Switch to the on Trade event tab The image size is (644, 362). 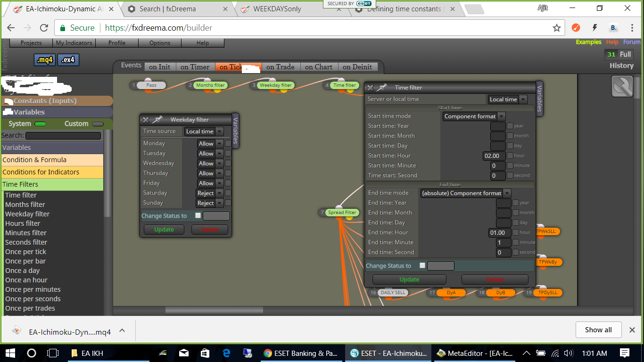coord(280,67)
